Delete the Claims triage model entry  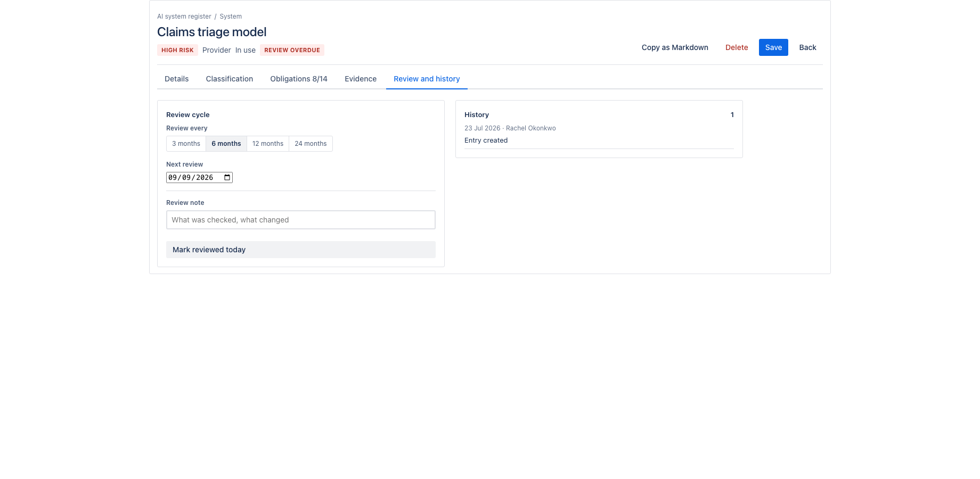(737, 47)
